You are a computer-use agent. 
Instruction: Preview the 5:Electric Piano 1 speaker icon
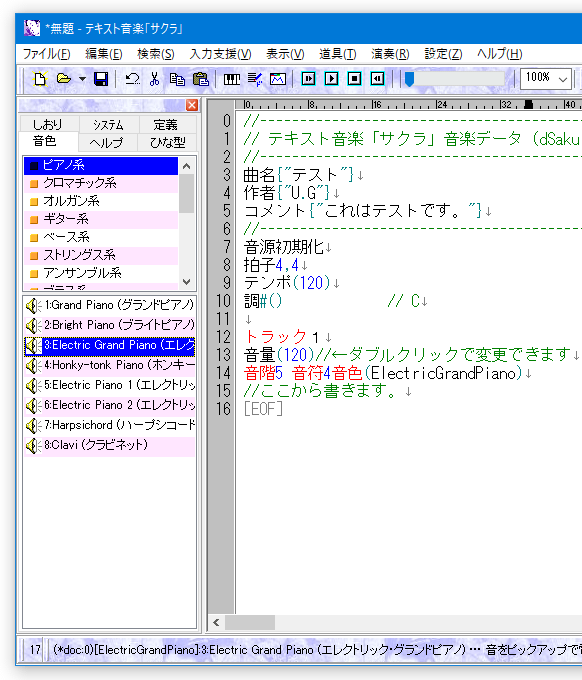pos(33,386)
